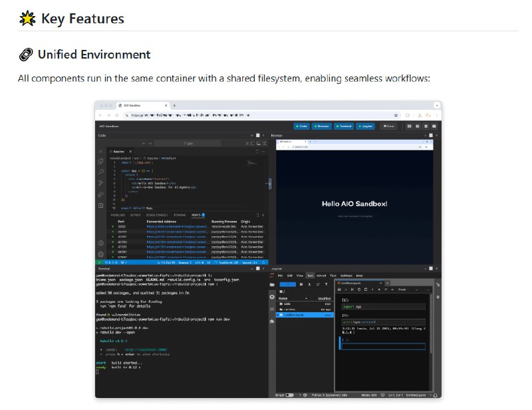The width and height of the screenshot is (532, 410).
Task: Run the current notebook cell with the run icon
Action: pos(372,290)
